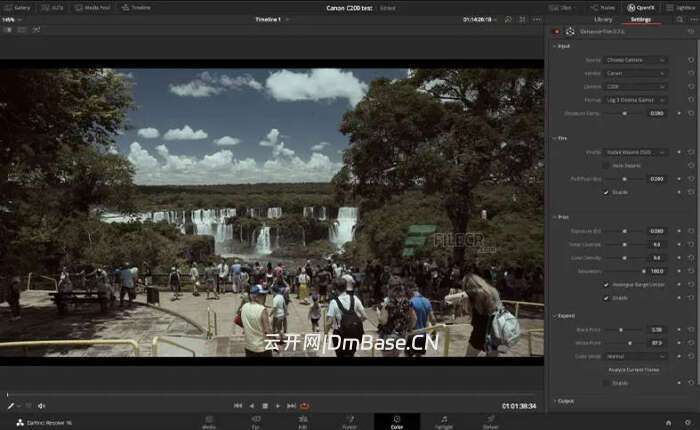Adjust the Exposure Comp slider
The width and height of the screenshot is (700, 430).
tap(625, 113)
